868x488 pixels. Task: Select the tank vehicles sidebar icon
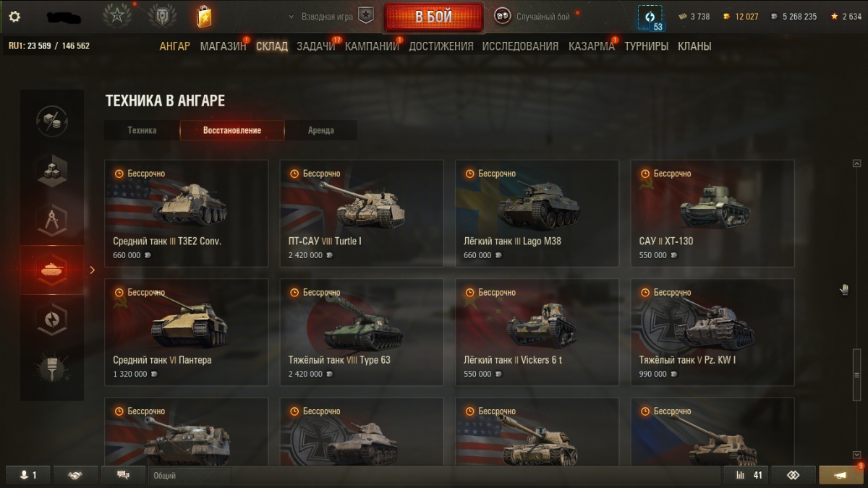coord(52,270)
